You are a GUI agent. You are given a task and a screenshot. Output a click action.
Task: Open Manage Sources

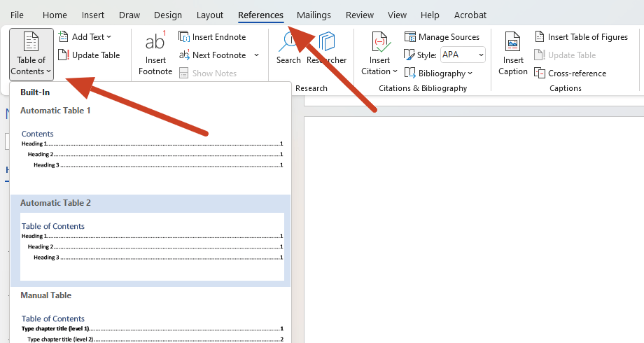(442, 37)
